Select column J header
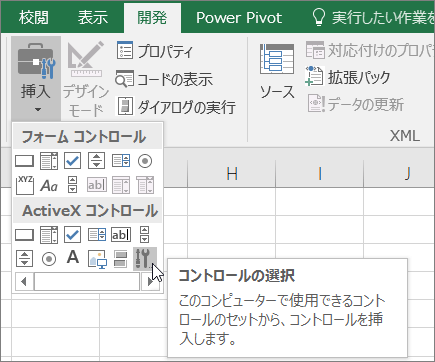The width and height of the screenshot is (435, 362). point(399,173)
